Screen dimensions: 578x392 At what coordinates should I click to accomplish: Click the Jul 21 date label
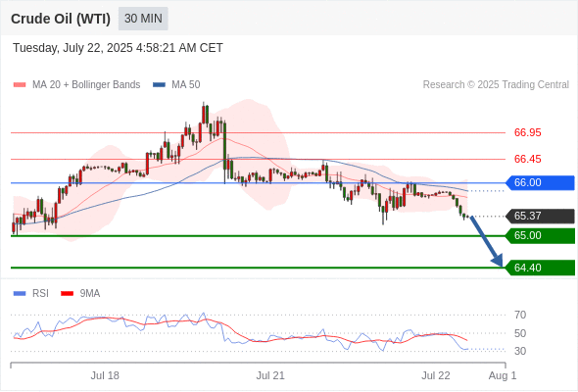[270, 375]
